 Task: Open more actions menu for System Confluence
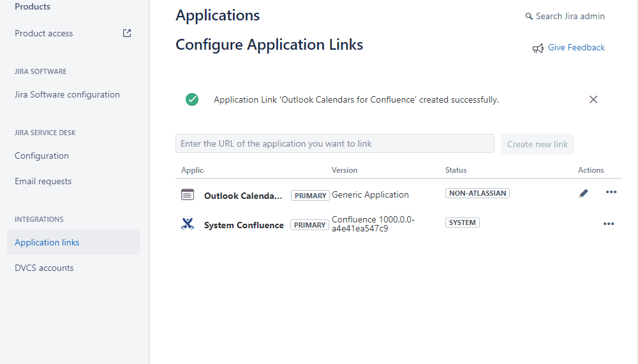coord(609,224)
